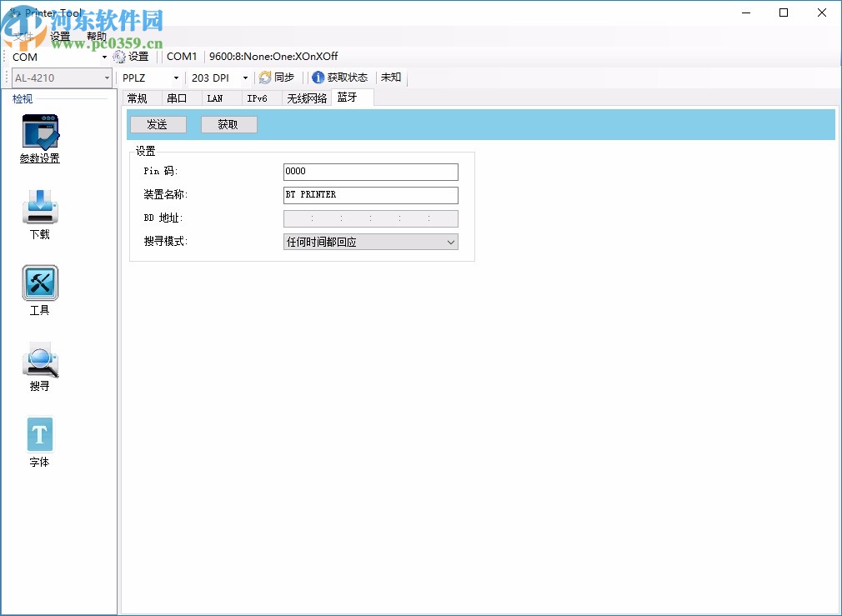Open the COM connection type dropdown
Viewport: 842px width, 616px height.
pos(105,57)
